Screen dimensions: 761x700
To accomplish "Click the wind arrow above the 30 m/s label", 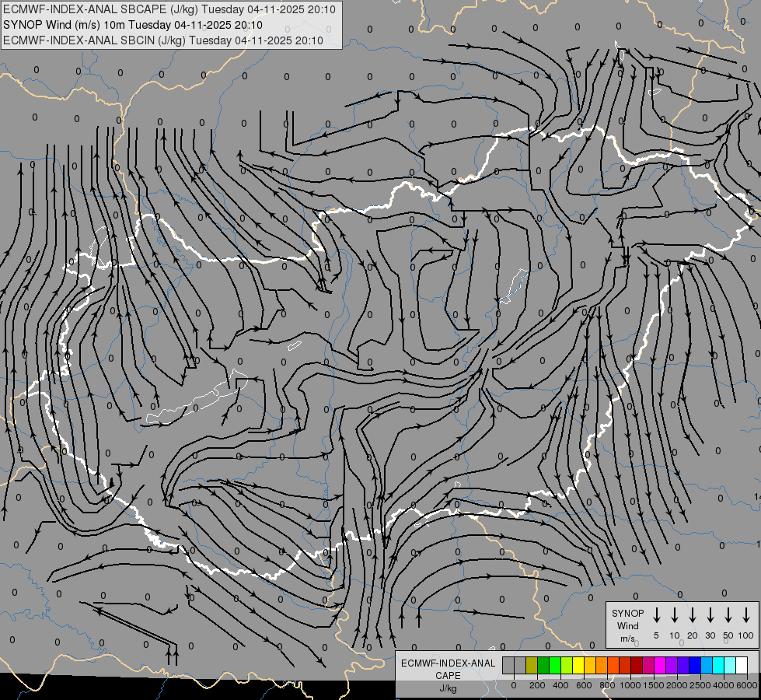I will [x=710, y=615].
